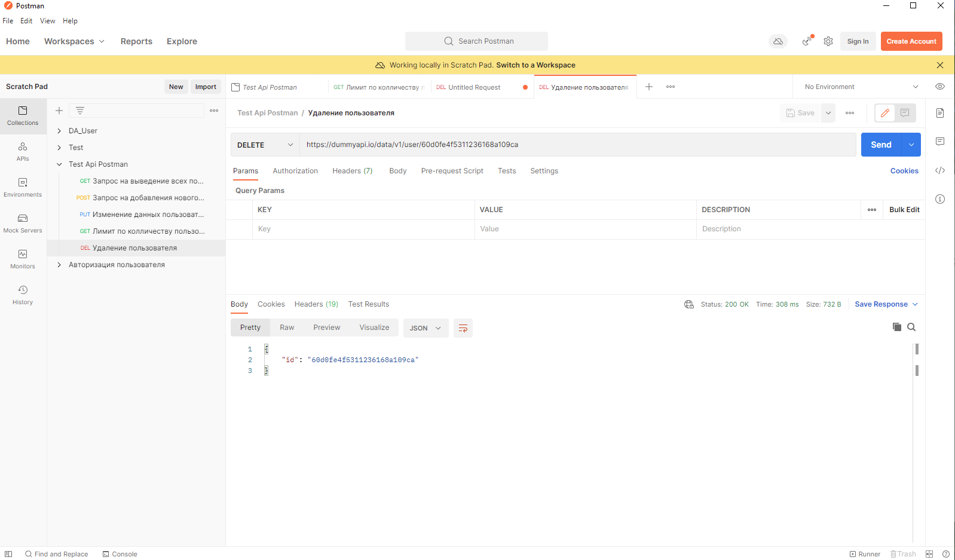Click the request URL input field

(x=578, y=145)
